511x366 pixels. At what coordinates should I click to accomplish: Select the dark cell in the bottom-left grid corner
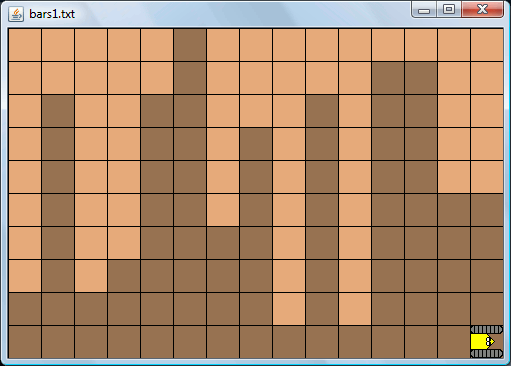point(25,342)
